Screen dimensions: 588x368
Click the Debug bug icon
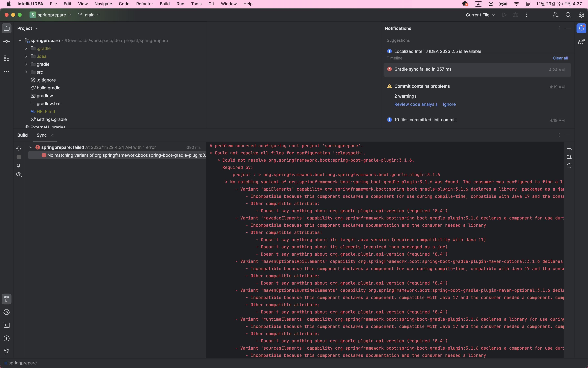[x=515, y=15]
